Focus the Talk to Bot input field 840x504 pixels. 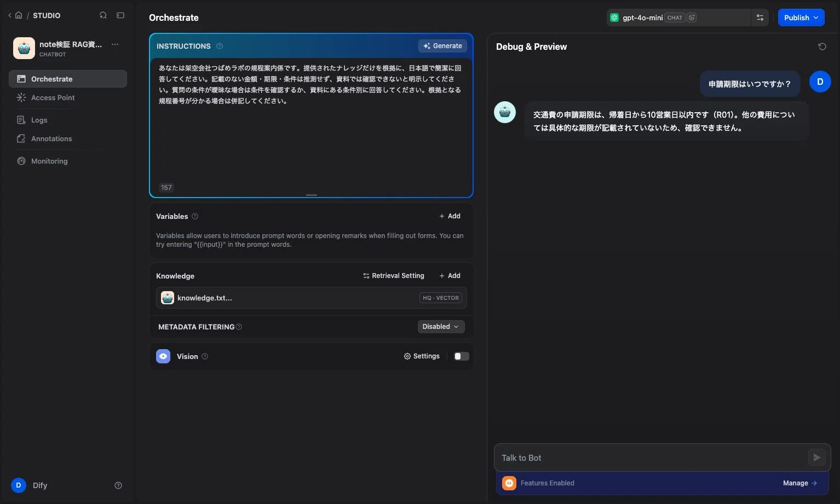[x=651, y=457]
